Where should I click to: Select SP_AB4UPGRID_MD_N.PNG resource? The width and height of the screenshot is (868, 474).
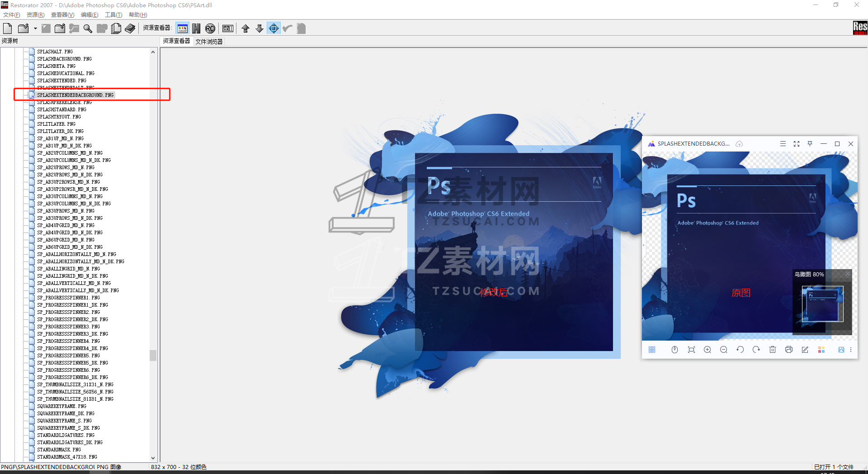click(x=66, y=225)
